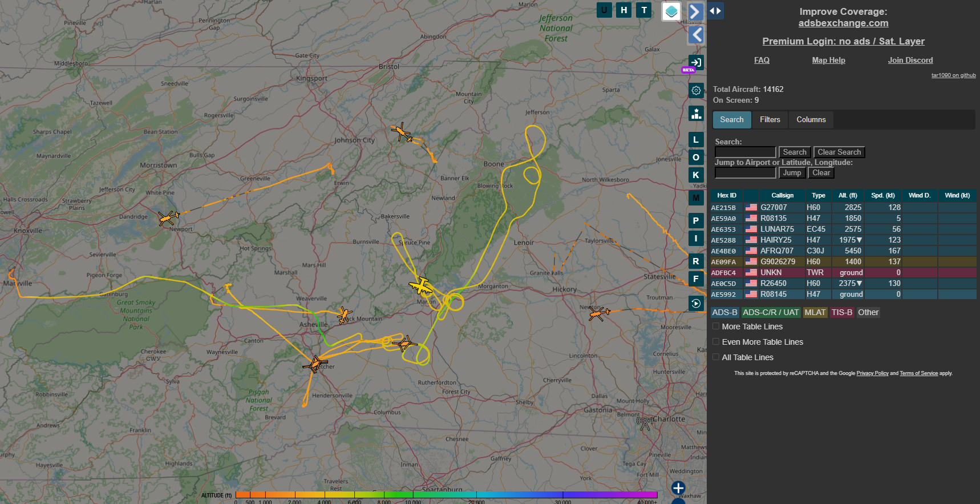Toggle the H map button

pos(624,10)
